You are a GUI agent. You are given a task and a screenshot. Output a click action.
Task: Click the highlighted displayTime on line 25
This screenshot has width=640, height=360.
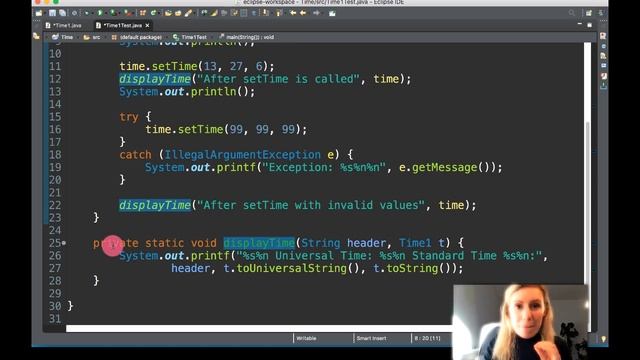tap(259, 243)
